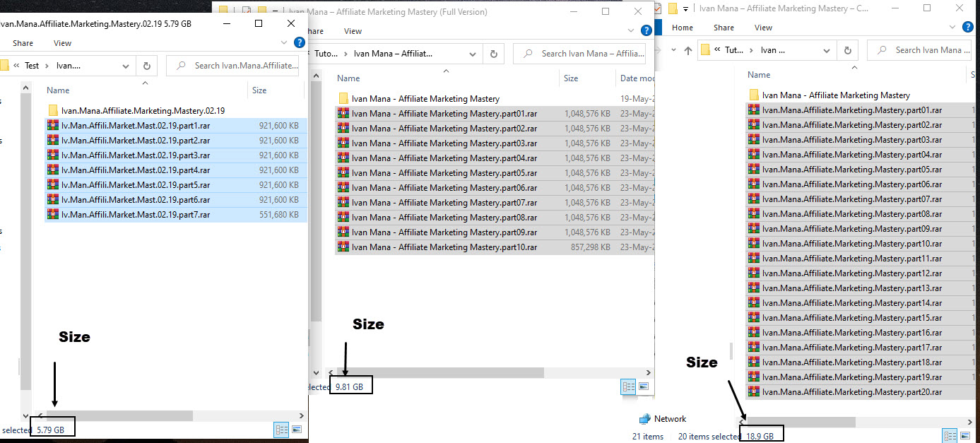This screenshot has height=443, width=980.
Task: Switch left window to Details view
Action: [281, 430]
